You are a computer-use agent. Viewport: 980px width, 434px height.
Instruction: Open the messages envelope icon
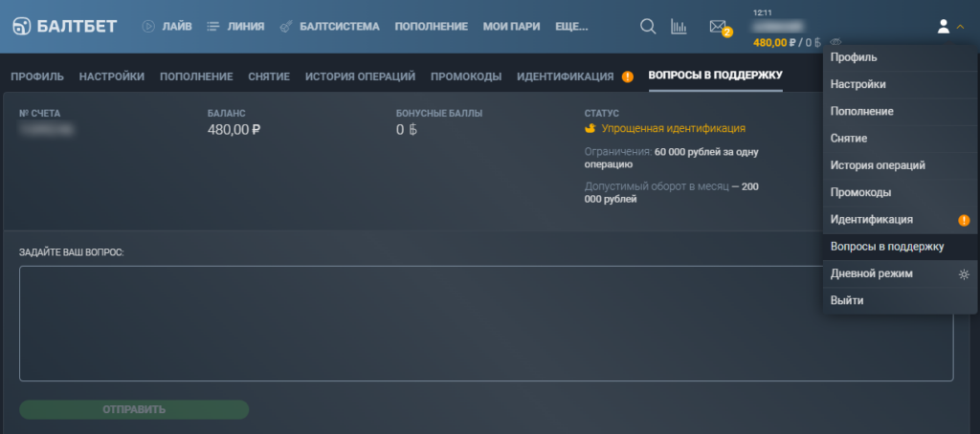pyautogui.click(x=717, y=26)
